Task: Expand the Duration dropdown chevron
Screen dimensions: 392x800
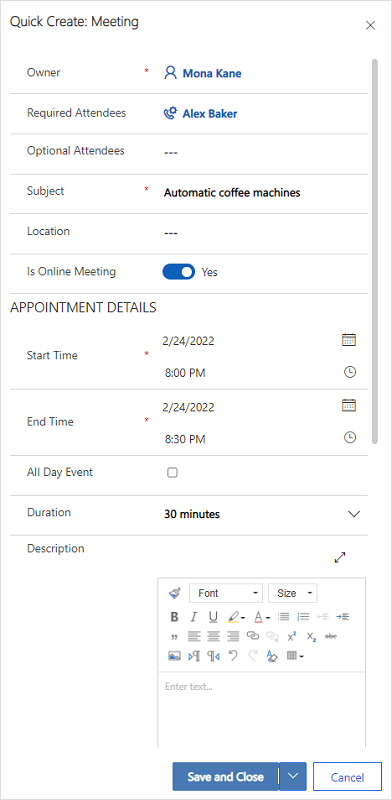Action: [354, 514]
